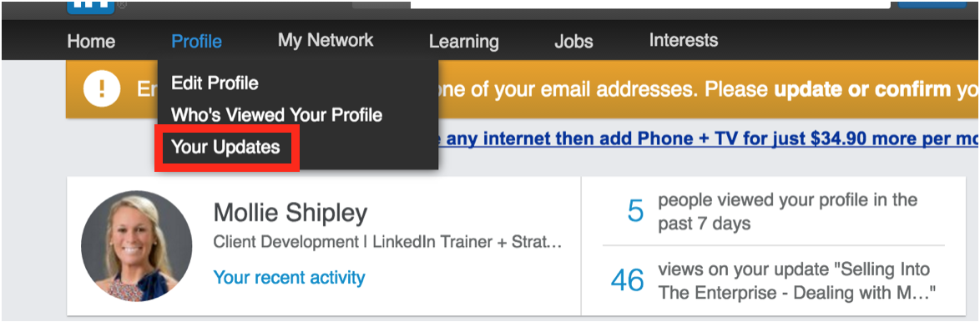The image size is (980, 322).
Task: Open the My Network menu
Action: [326, 41]
